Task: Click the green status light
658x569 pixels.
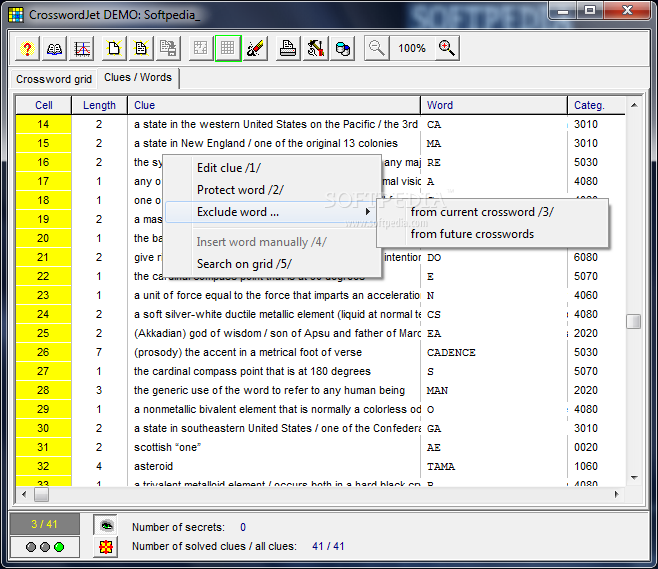Action: [59, 547]
